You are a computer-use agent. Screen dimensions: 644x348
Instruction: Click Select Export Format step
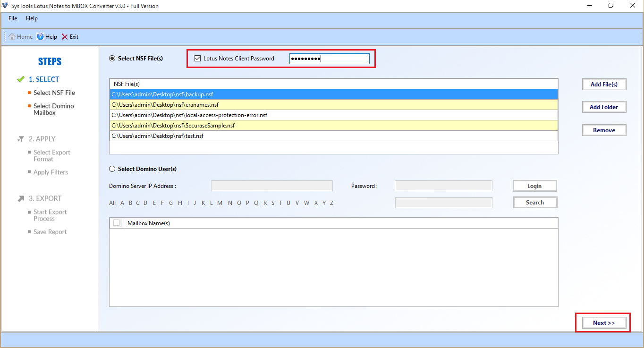click(x=52, y=156)
